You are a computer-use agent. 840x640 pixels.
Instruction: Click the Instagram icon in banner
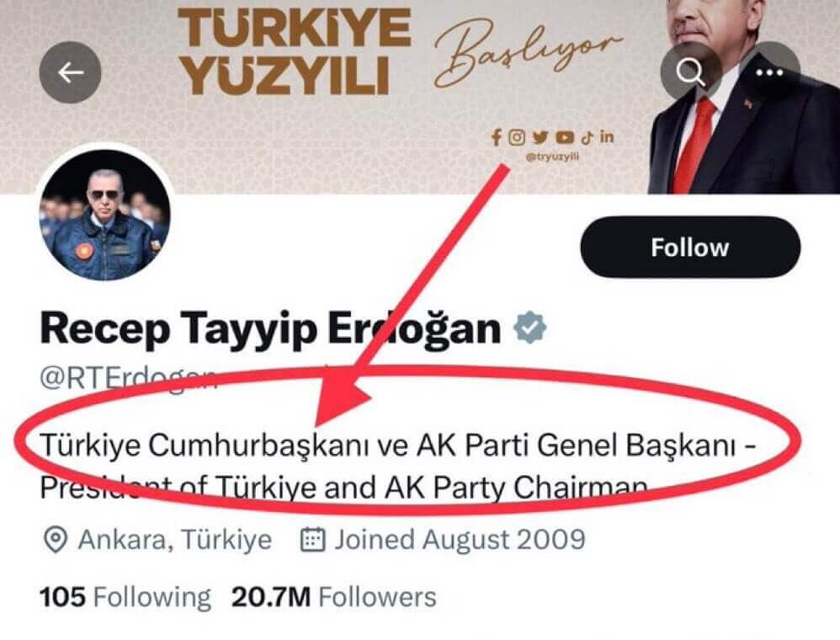[x=517, y=138]
